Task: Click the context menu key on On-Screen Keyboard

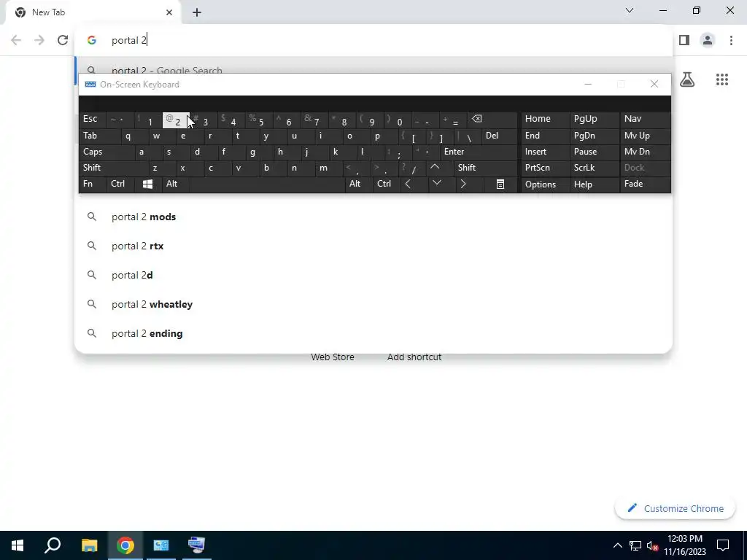Action: (500, 184)
